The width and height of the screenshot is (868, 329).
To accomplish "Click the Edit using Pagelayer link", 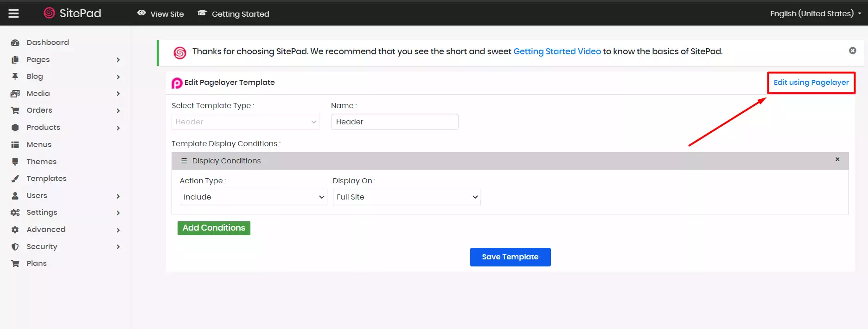I will (811, 83).
